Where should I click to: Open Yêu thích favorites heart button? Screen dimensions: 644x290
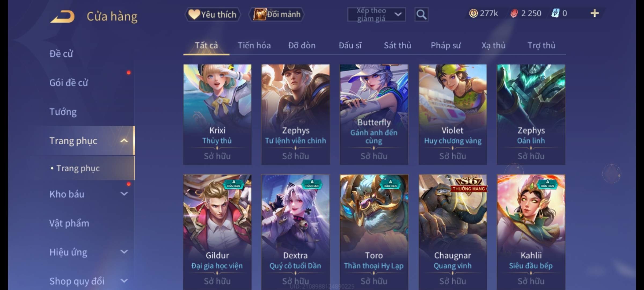tap(213, 15)
